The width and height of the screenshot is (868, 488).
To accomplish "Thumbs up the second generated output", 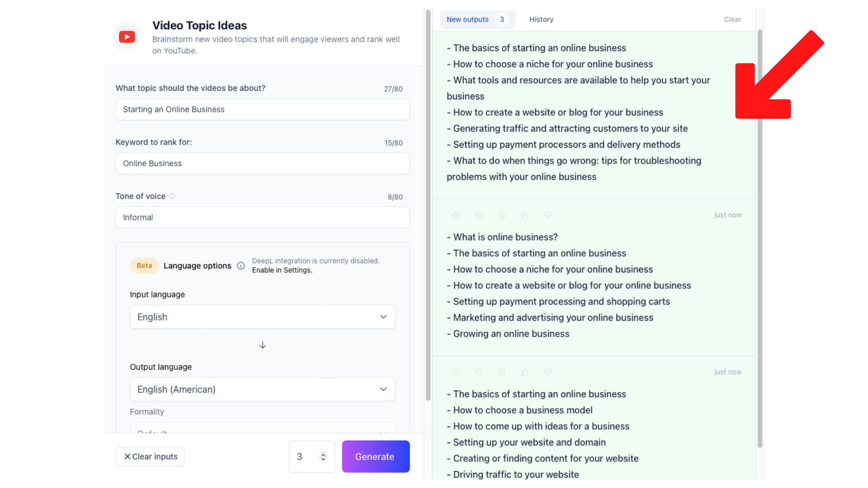I will [525, 215].
